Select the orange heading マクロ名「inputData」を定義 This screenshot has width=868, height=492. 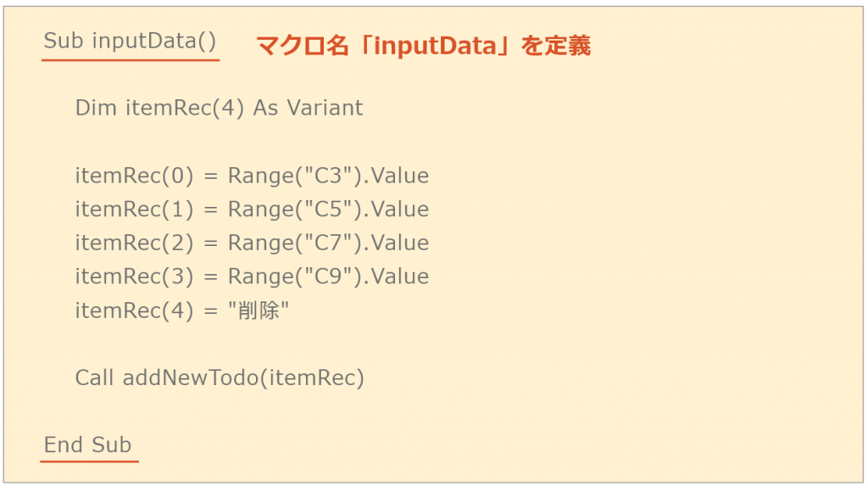424,46
